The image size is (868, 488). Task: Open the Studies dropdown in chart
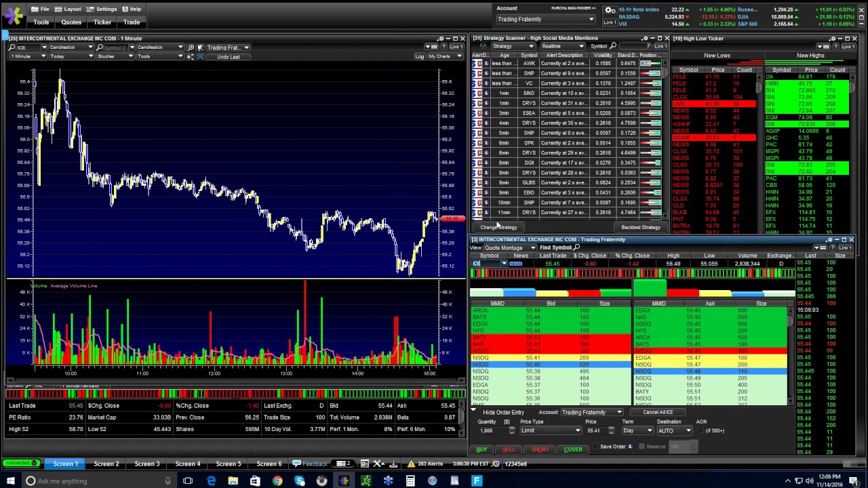[115, 56]
